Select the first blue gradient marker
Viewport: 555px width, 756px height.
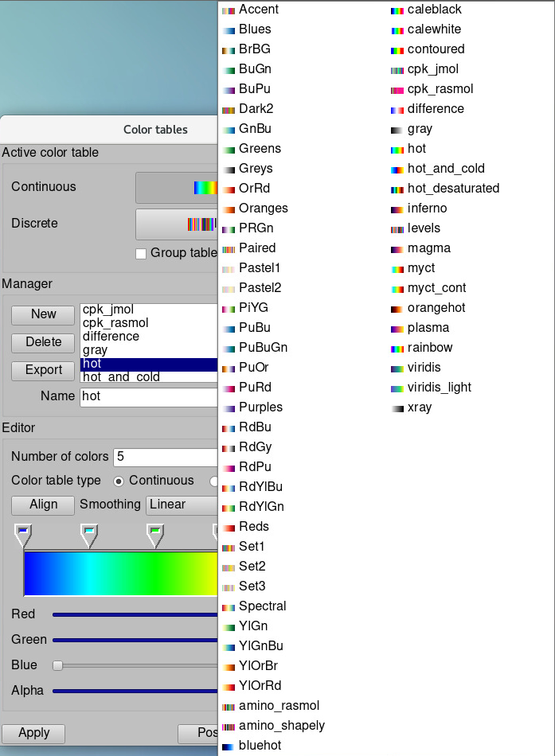pyautogui.click(x=24, y=535)
